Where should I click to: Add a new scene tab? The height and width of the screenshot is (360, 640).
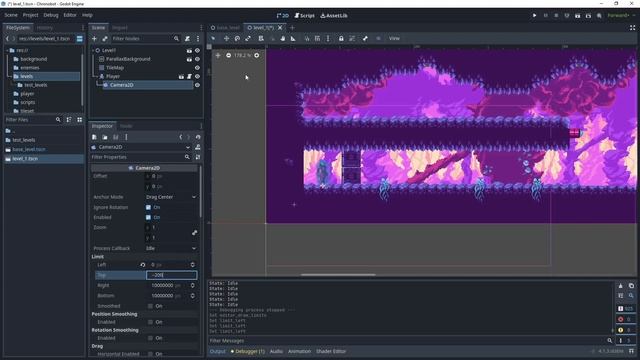tap(292, 28)
